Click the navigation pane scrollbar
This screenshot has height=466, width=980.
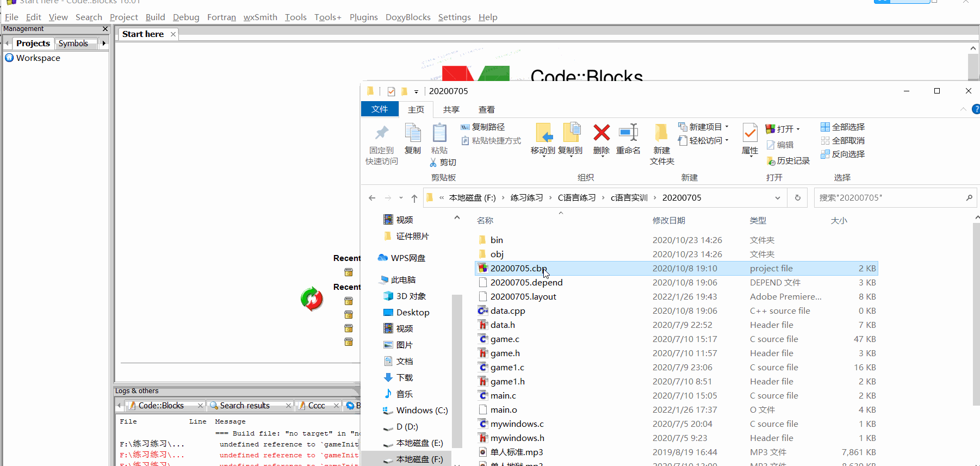pos(456,371)
